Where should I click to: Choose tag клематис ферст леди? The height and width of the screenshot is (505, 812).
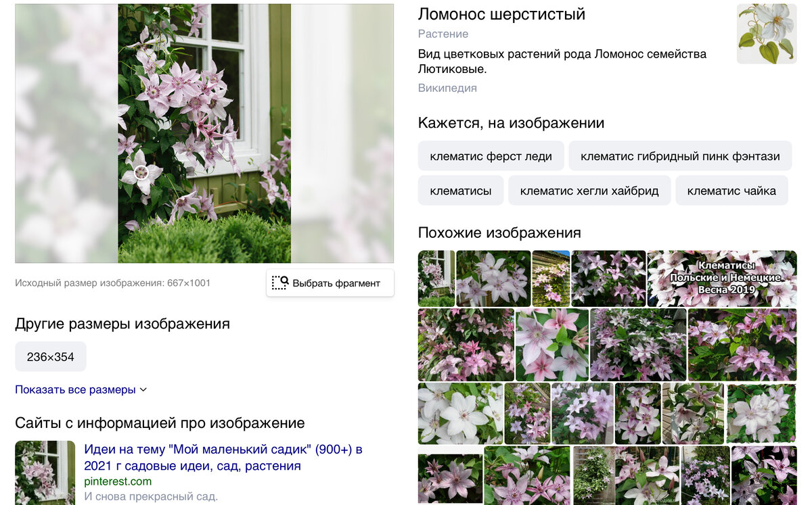(x=491, y=156)
